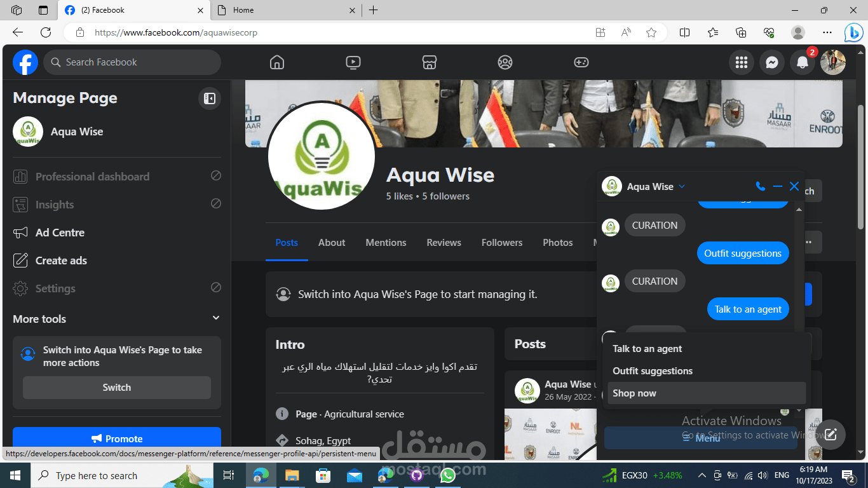
Task: Open Messenger icon in top bar
Action: 772,62
